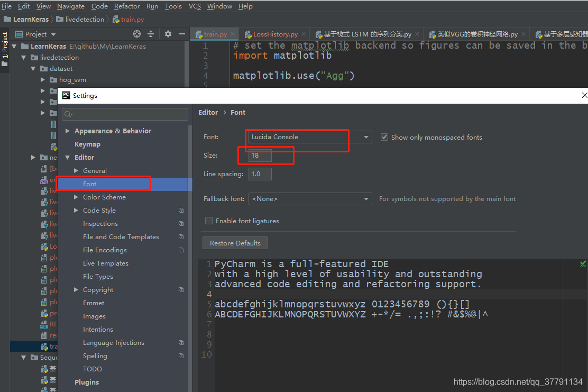Click the livedetection folder icon in breadcrumb
The image size is (588, 392).
60,19
